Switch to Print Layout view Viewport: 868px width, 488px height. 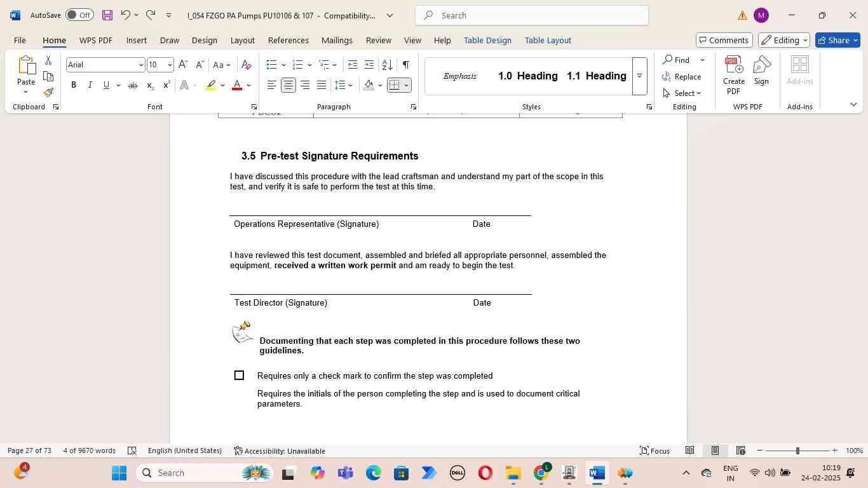coord(715,451)
